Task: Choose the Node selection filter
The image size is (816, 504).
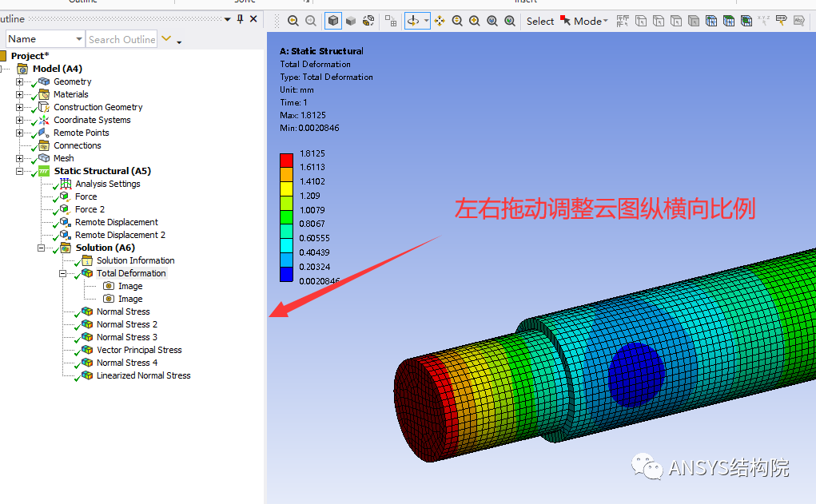Action: [x=711, y=21]
